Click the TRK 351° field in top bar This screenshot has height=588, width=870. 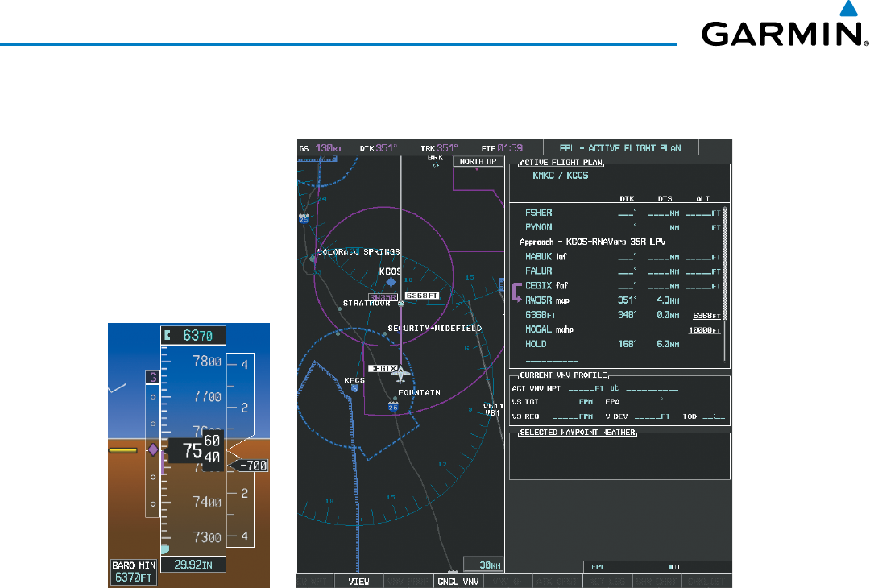439,148
